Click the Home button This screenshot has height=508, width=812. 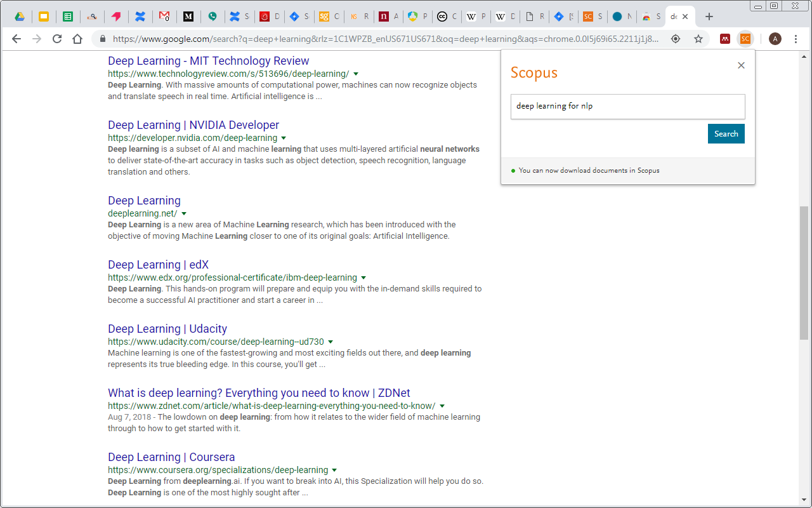click(77, 39)
